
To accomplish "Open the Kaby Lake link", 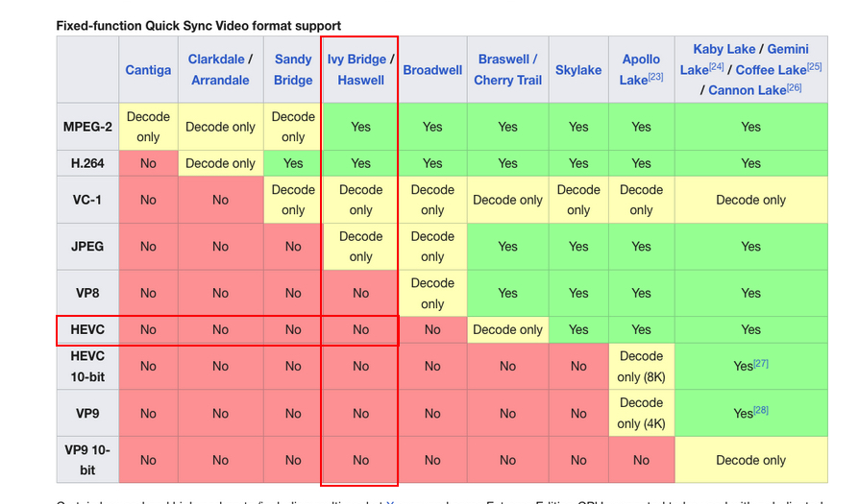I will [x=725, y=49].
